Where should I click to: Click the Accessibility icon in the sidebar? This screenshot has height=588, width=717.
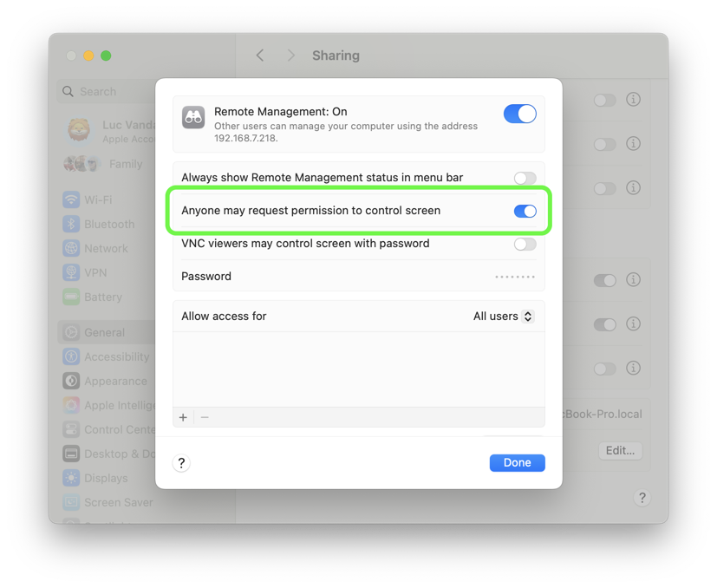click(71, 356)
